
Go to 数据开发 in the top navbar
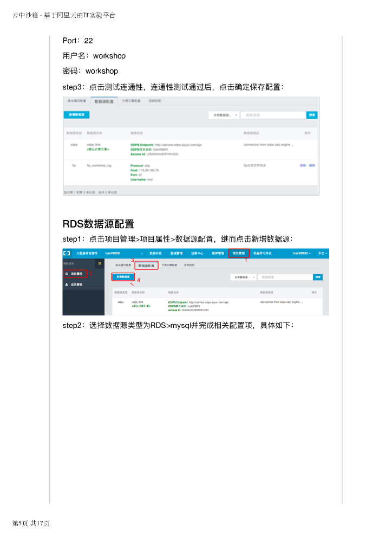click(155, 253)
